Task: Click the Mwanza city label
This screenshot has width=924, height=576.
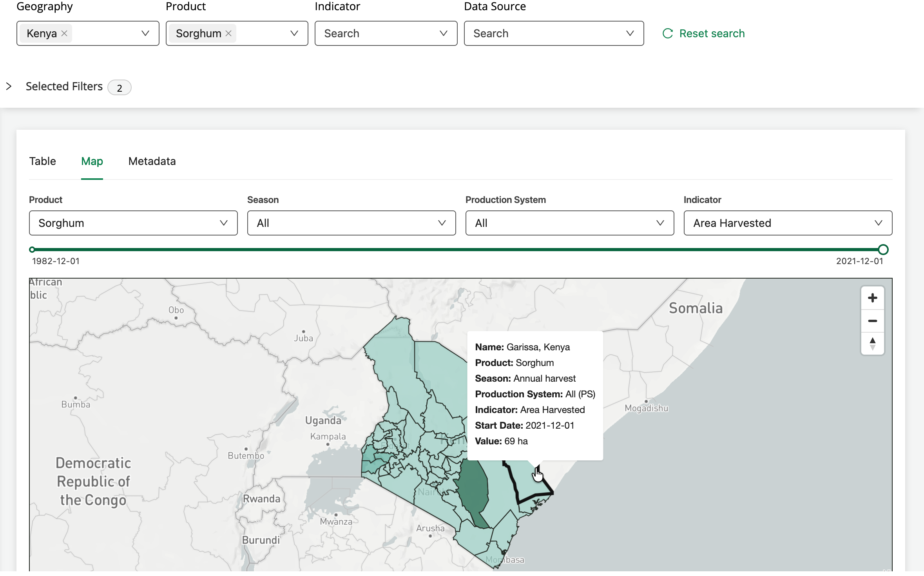Action: 336,522
